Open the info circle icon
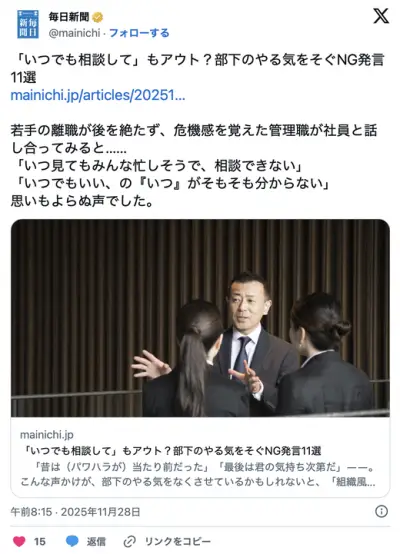400x554 pixels. [381, 511]
